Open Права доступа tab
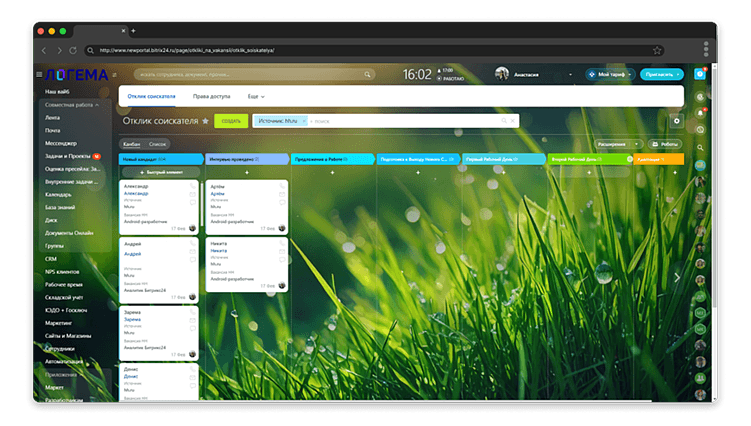This screenshot has height=426, width=751. [x=211, y=97]
